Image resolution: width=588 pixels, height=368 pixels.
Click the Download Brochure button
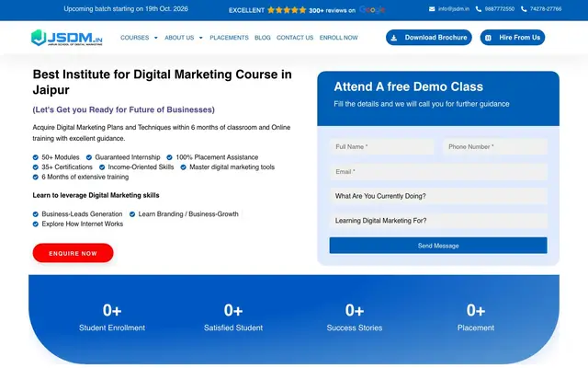click(x=429, y=38)
